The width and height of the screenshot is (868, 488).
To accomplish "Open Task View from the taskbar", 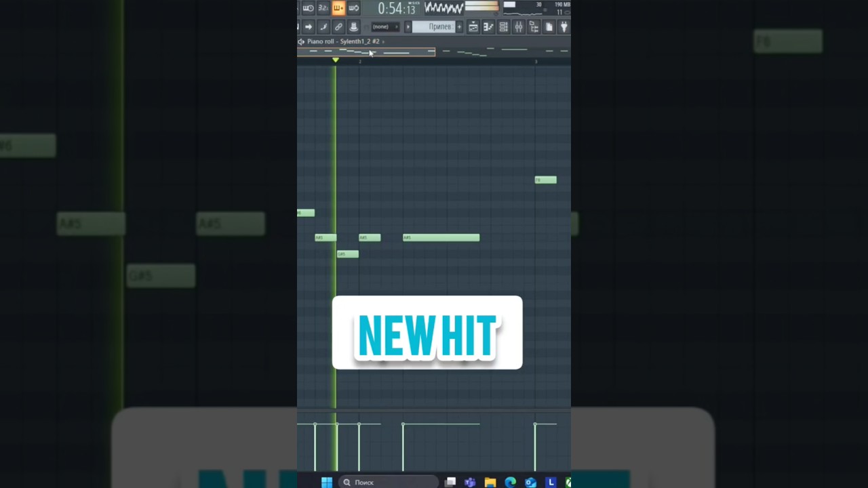I will pos(450,482).
